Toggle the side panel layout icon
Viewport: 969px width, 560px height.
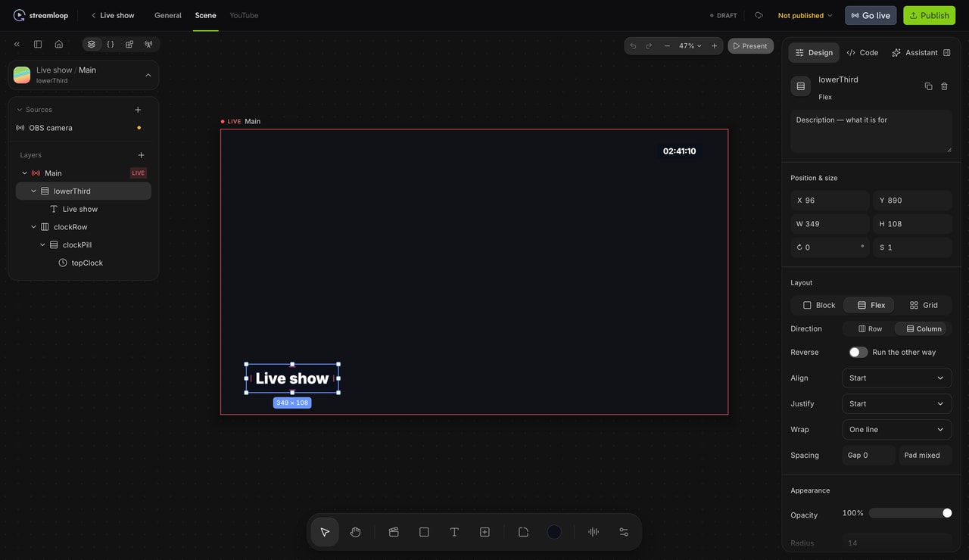tap(38, 44)
